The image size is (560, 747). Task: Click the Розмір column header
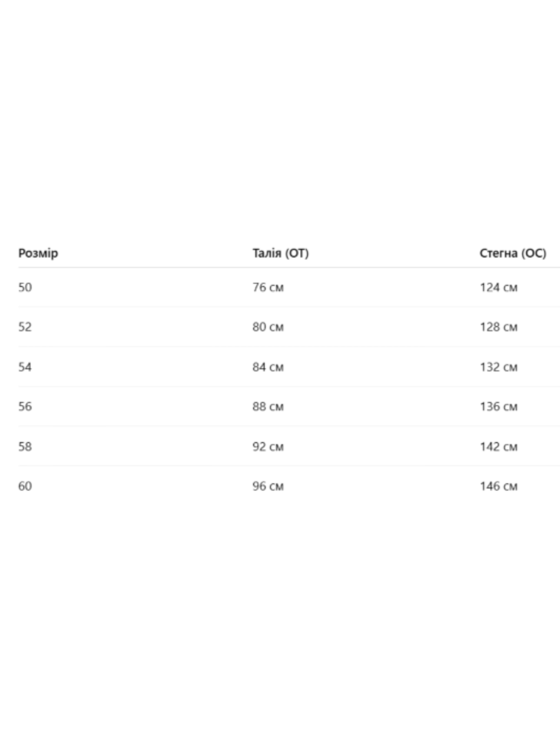point(38,253)
